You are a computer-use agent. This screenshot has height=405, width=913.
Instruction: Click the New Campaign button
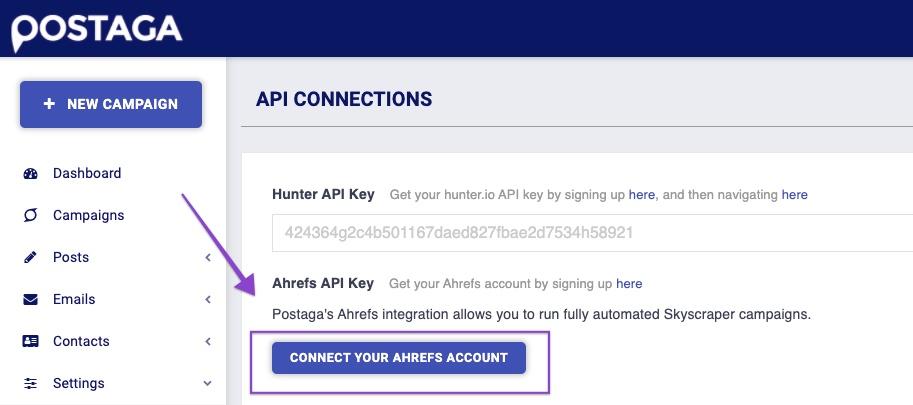[111, 104]
